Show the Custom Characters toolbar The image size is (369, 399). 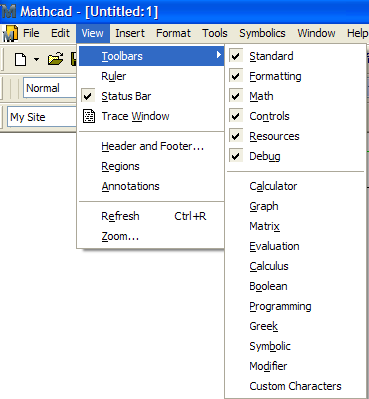296,386
